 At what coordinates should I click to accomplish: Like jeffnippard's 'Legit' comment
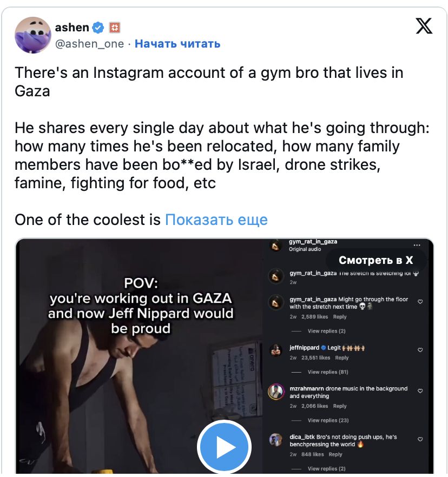[x=420, y=350]
